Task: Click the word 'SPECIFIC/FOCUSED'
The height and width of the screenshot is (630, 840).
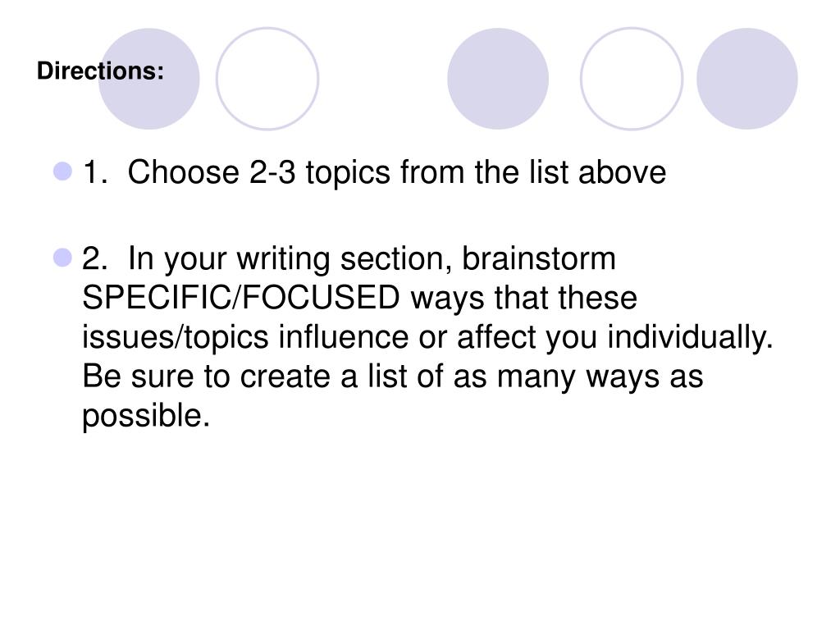Action: (241, 298)
